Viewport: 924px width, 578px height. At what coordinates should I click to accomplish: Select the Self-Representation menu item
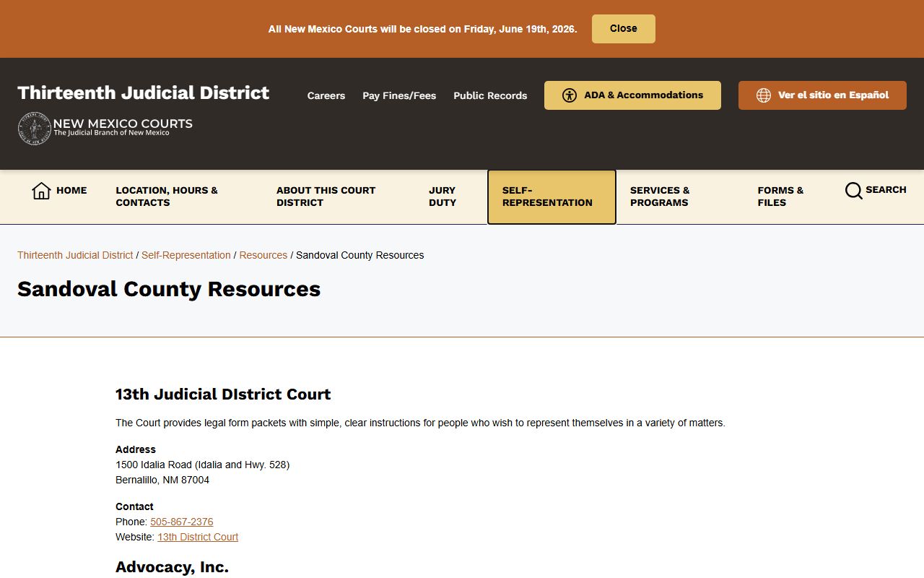(552, 197)
